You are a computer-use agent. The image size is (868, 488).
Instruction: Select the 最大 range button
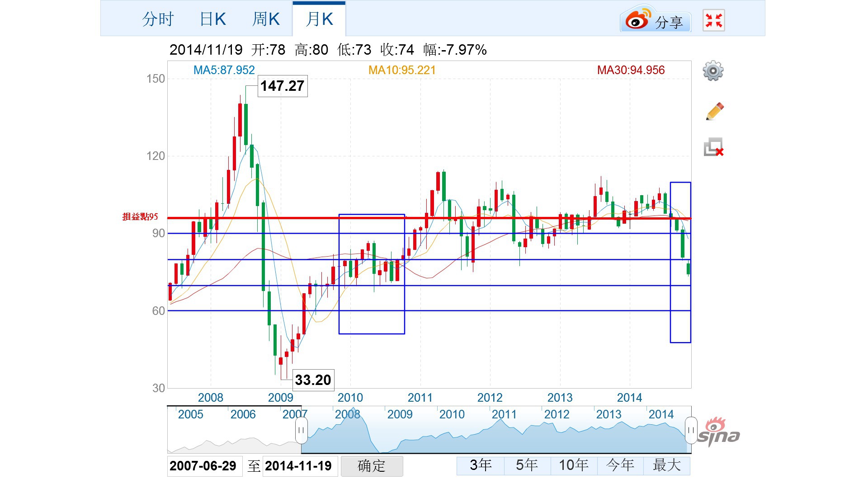(x=667, y=465)
